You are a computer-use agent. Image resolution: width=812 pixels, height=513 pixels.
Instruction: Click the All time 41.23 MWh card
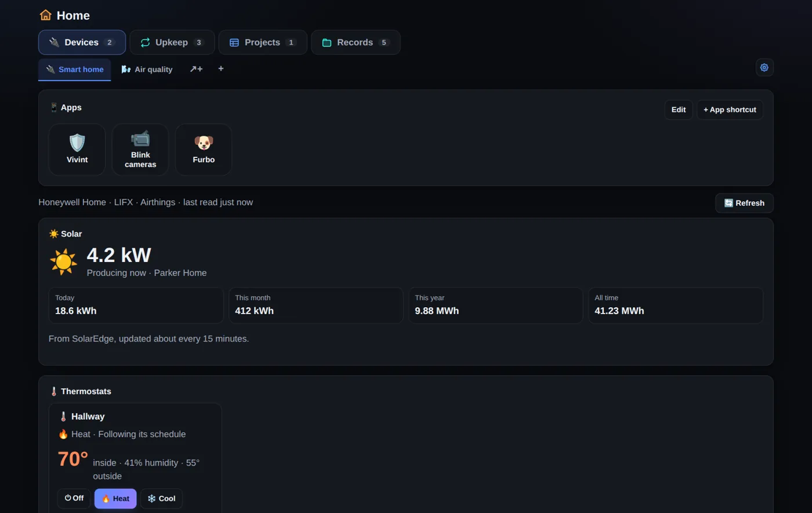click(x=675, y=305)
